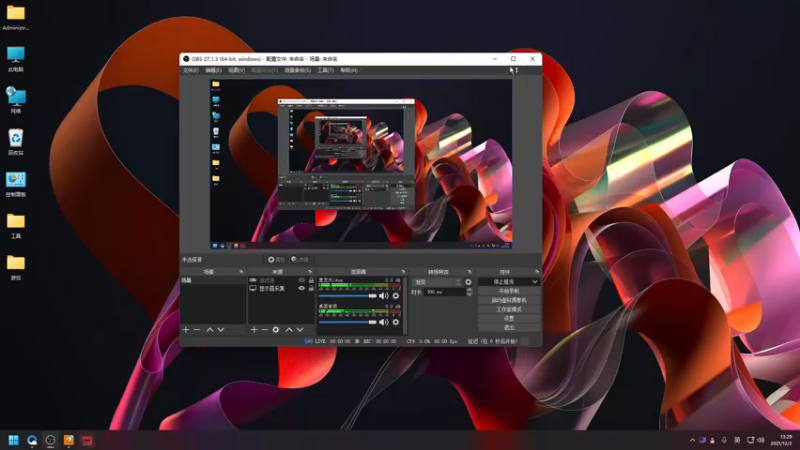Open source properties gear in Sources toolbar

(x=276, y=330)
